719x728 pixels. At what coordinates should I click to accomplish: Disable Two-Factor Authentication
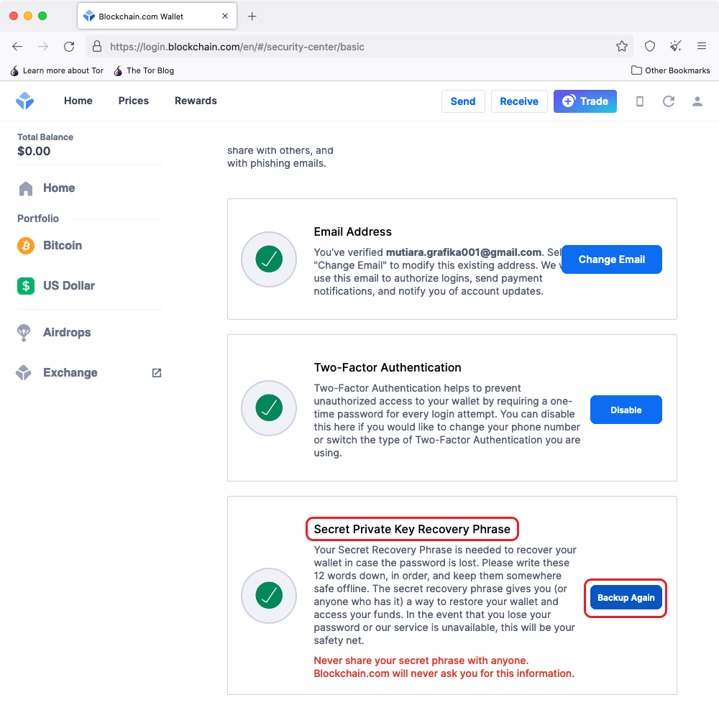point(626,410)
